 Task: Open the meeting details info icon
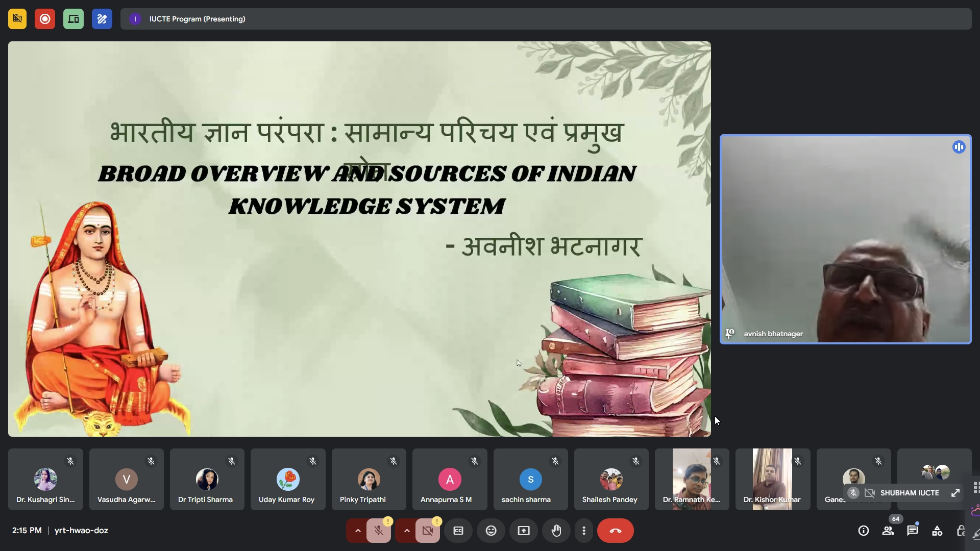pyautogui.click(x=864, y=531)
